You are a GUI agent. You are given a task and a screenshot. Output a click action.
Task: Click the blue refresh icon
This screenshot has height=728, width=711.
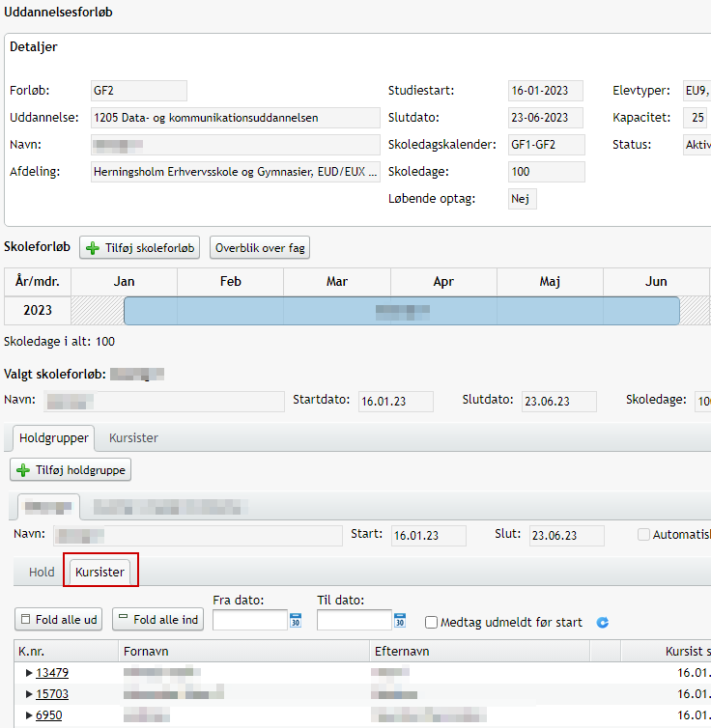[603, 622]
